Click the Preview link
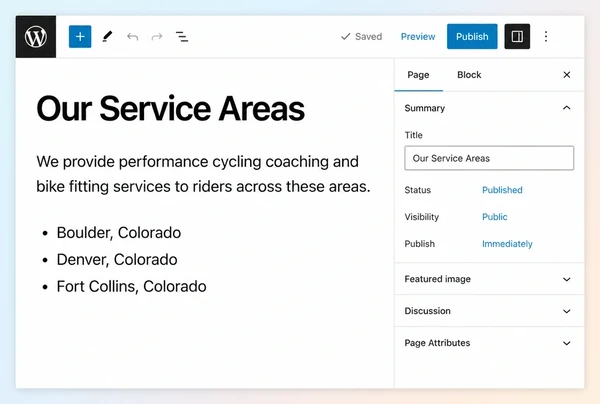The image size is (600, 404). point(418,36)
